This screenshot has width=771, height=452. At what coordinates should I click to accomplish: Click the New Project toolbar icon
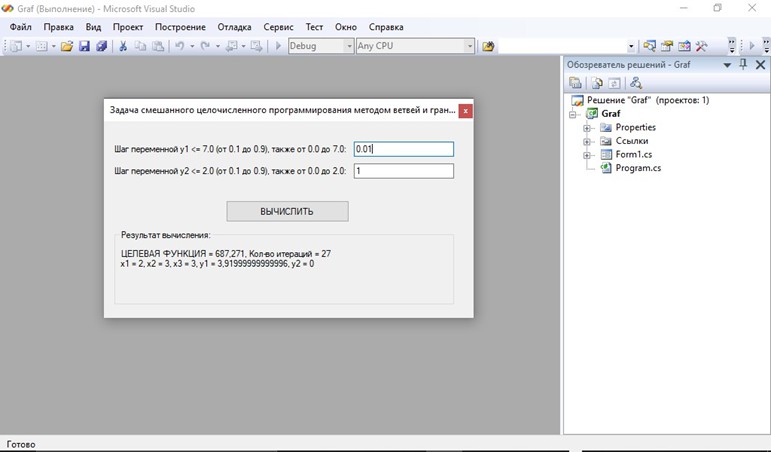[x=16, y=46]
